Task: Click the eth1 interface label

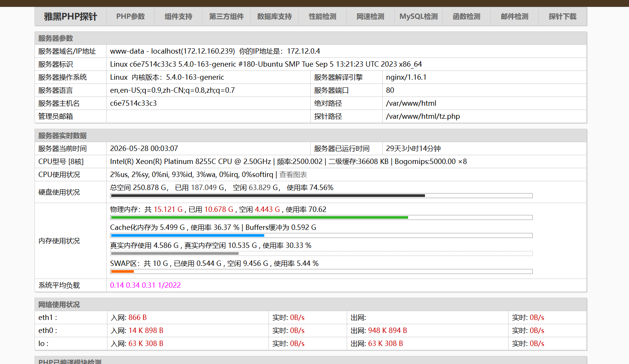Action: [48, 317]
